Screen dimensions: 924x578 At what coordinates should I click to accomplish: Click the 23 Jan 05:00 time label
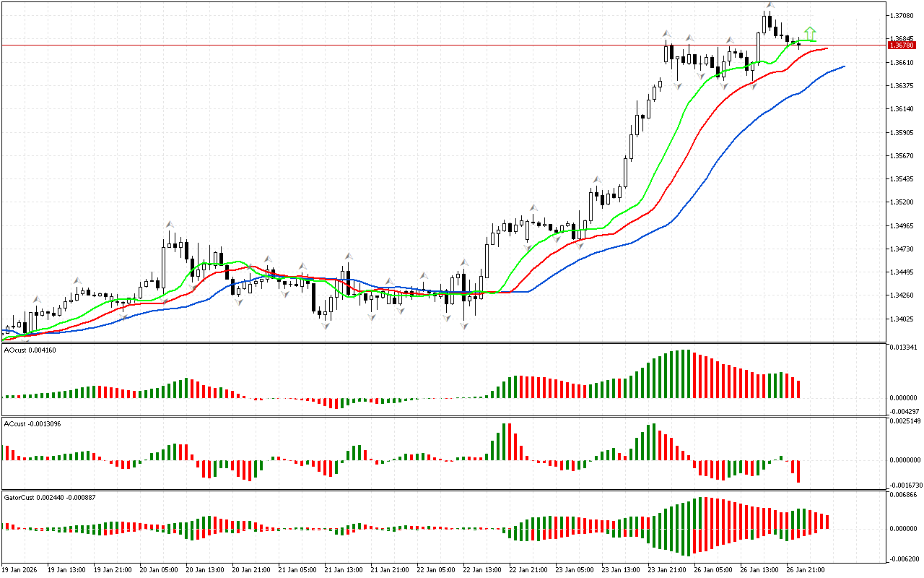point(575,570)
